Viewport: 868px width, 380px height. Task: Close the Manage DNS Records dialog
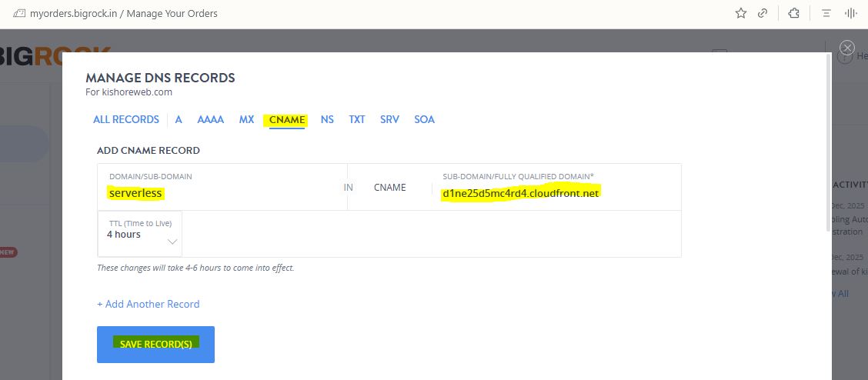[x=847, y=48]
